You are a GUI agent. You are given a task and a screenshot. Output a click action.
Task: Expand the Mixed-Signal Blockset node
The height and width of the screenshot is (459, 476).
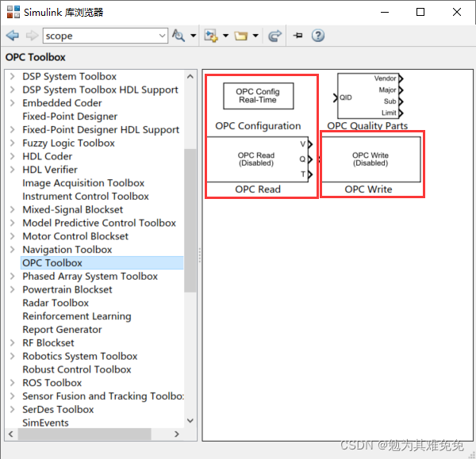pyautogui.click(x=12, y=209)
